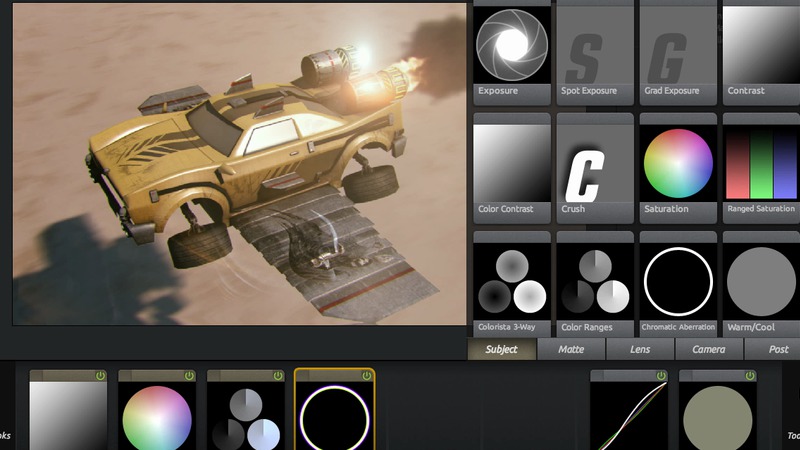Pick the Color Ranges tool in the palette
The image size is (800, 450).
595,284
